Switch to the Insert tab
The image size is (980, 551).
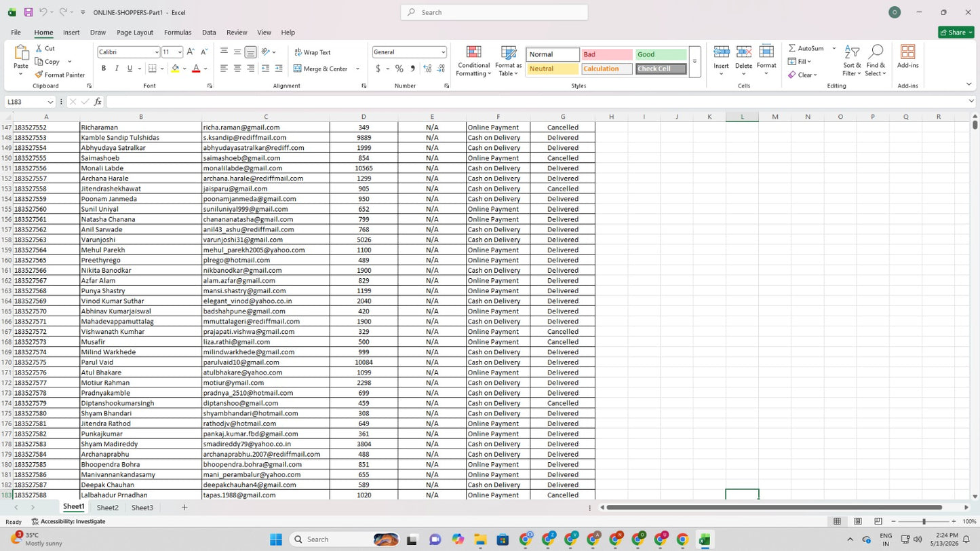[x=71, y=33]
